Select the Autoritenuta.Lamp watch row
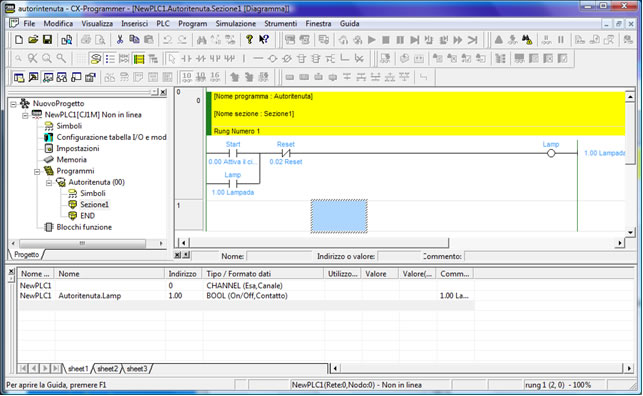 pos(246,296)
